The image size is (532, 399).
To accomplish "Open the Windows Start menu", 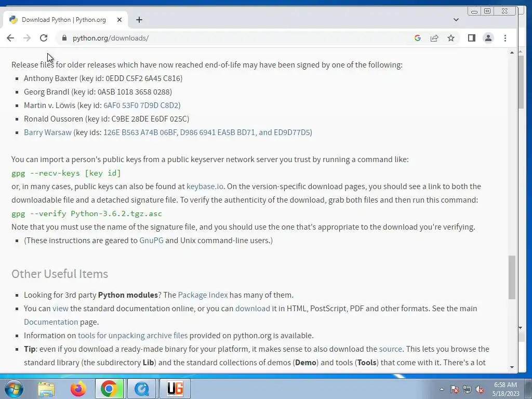I will [14, 389].
